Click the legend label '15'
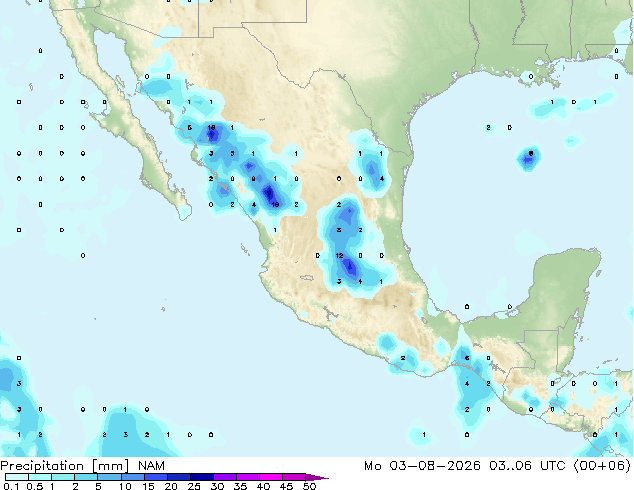634x490 pixels. click(148, 486)
